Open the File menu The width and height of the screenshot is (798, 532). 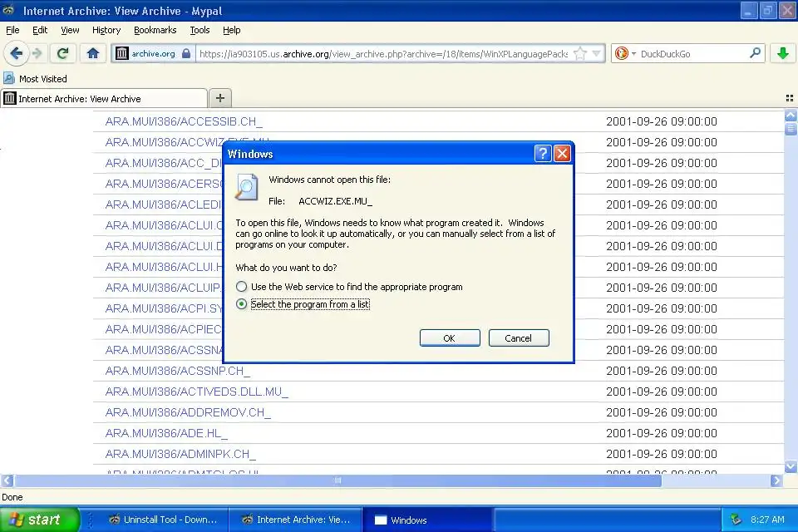[12, 30]
